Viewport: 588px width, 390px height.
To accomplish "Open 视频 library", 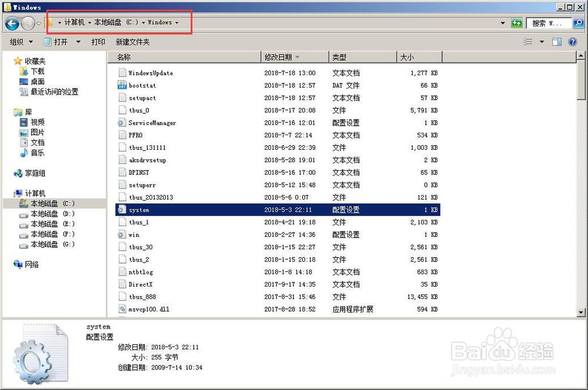I will (x=32, y=122).
